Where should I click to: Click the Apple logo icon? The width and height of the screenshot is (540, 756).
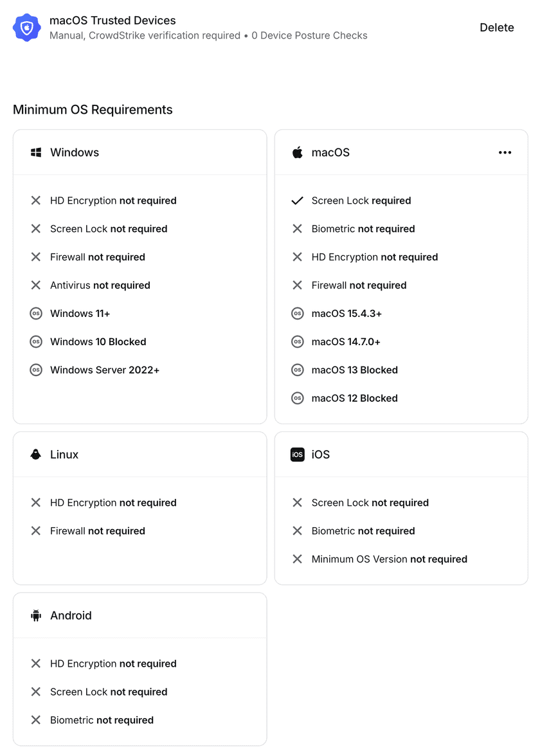click(297, 152)
